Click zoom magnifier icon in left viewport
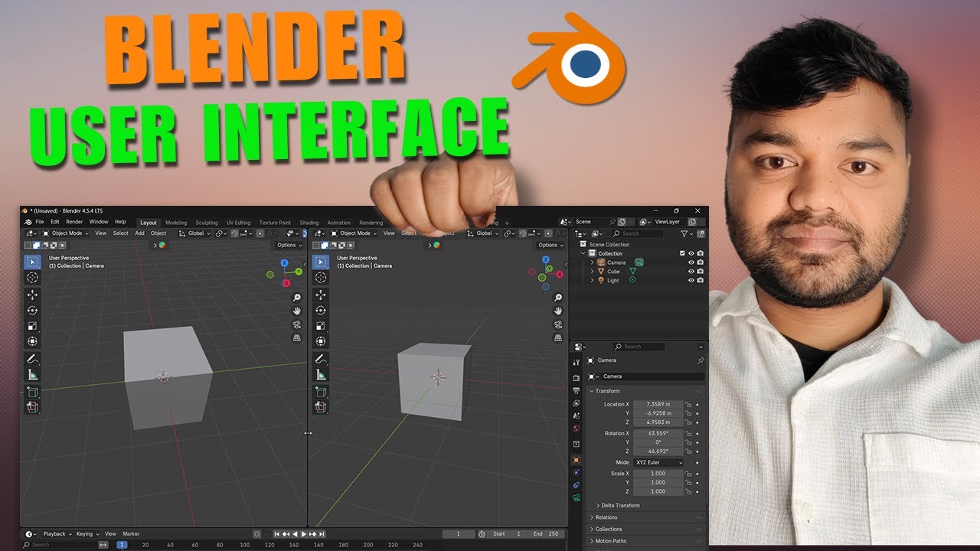980x551 pixels. (297, 297)
